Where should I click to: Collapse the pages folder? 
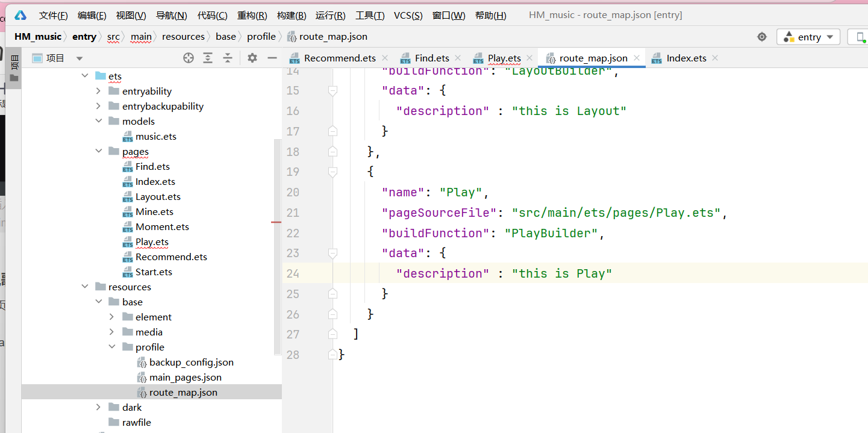pos(98,151)
